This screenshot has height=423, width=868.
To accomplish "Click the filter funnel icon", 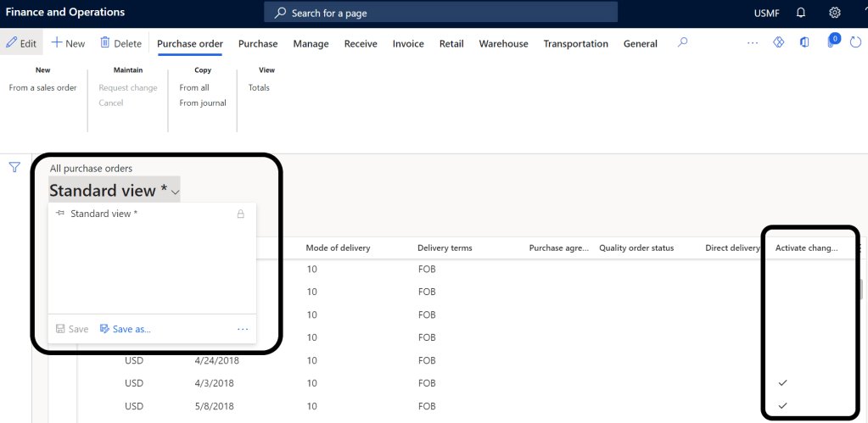I will click(x=14, y=168).
